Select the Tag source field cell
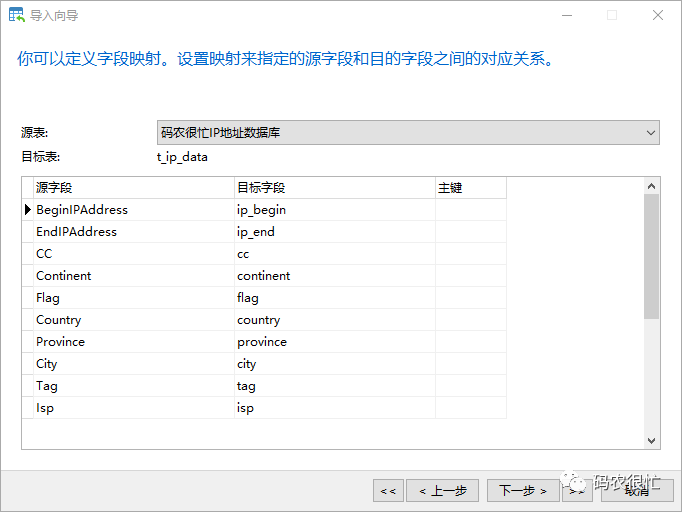Screen dimensions: 682x512 point(134,386)
